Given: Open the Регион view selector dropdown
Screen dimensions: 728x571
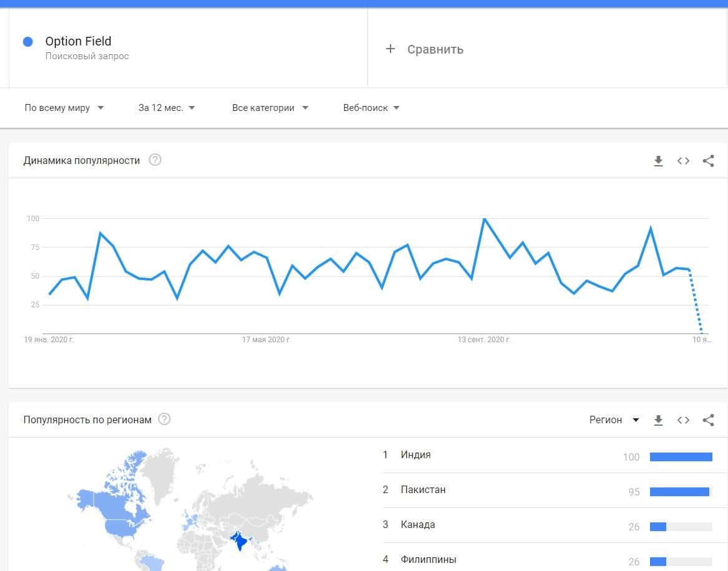Looking at the screenshot, I should [614, 420].
